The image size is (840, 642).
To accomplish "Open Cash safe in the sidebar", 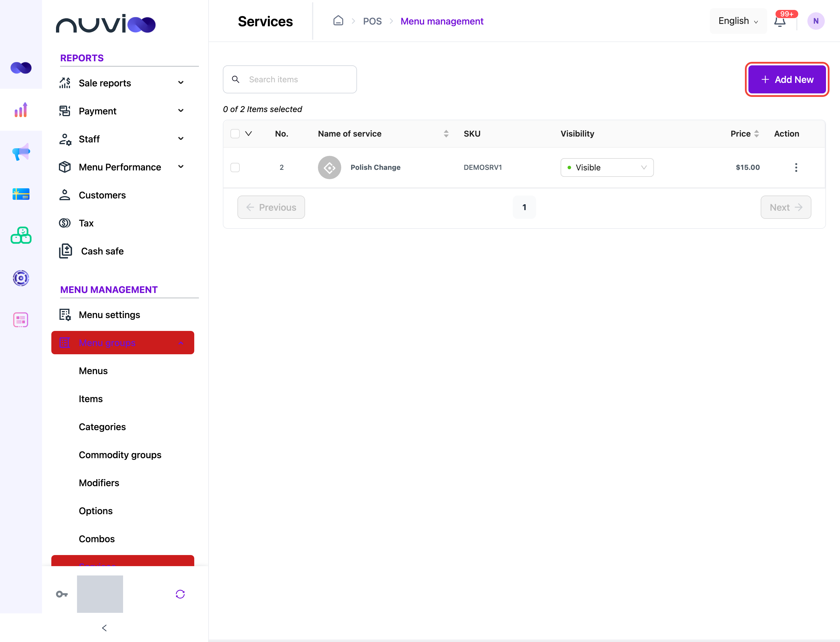I will pyautogui.click(x=122, y=251).
